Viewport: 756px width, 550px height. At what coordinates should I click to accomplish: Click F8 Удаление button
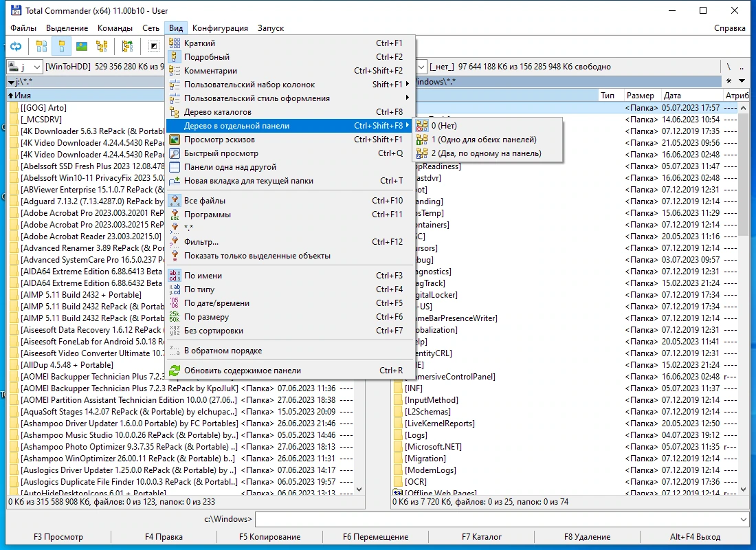587,536
